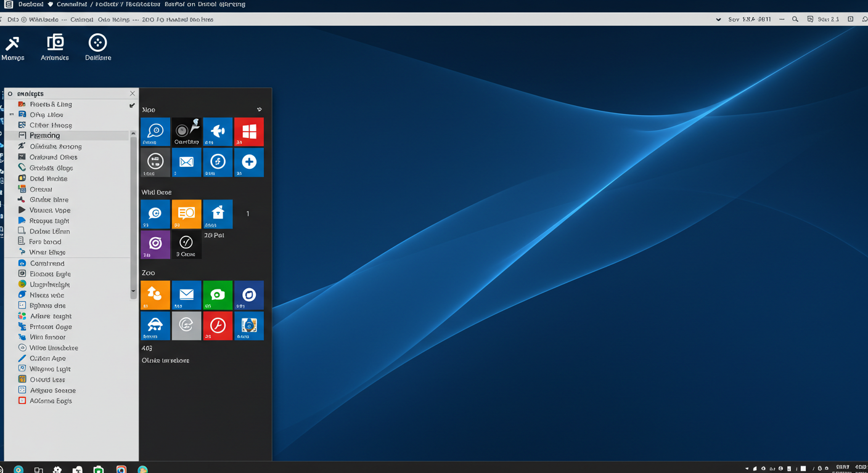Open the envelope tile in the Zoo group
The image size is (868, 473).
186,295
